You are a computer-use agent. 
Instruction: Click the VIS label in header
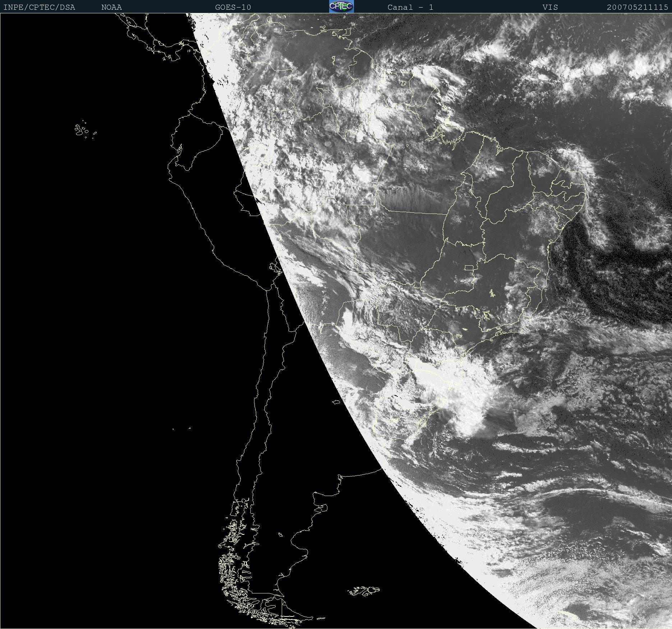point(550,7)
